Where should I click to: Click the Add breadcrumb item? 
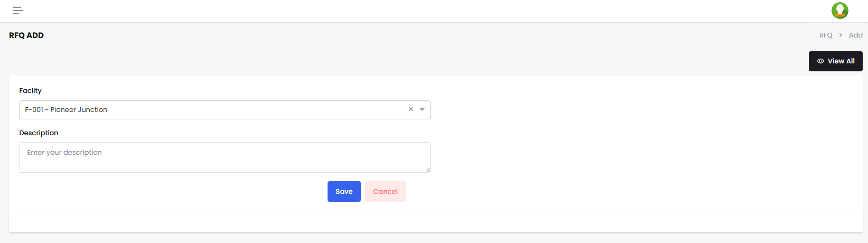click(855, 35)
